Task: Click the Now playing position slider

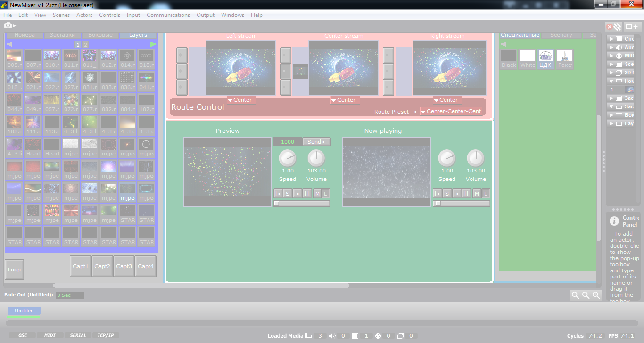Action: click(x=461, y=204)
